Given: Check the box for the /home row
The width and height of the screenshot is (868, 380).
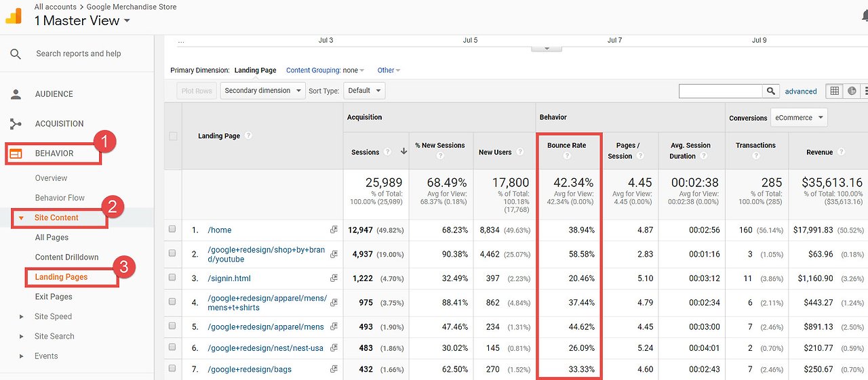Looking at the screenshot, I should click(172, 230).
